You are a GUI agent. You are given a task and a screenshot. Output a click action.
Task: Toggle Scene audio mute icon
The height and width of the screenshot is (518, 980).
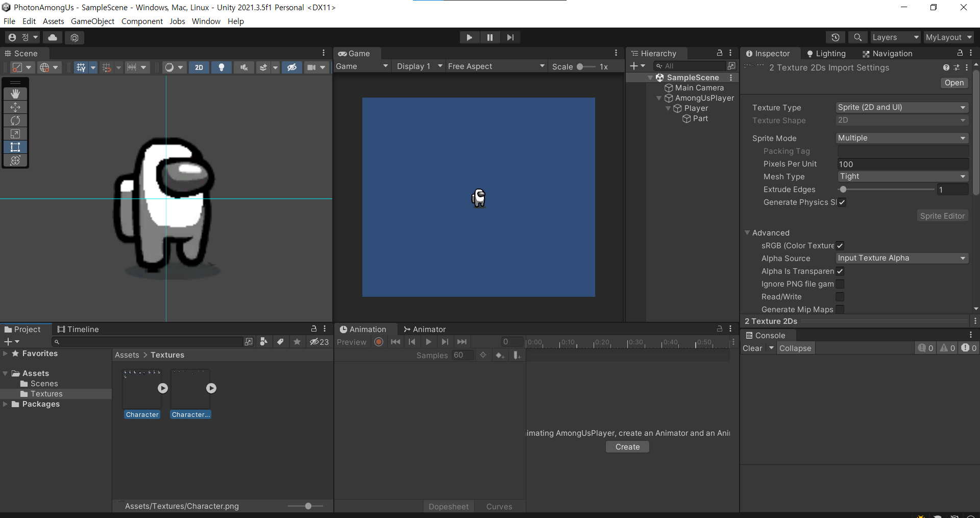(244, 67)
